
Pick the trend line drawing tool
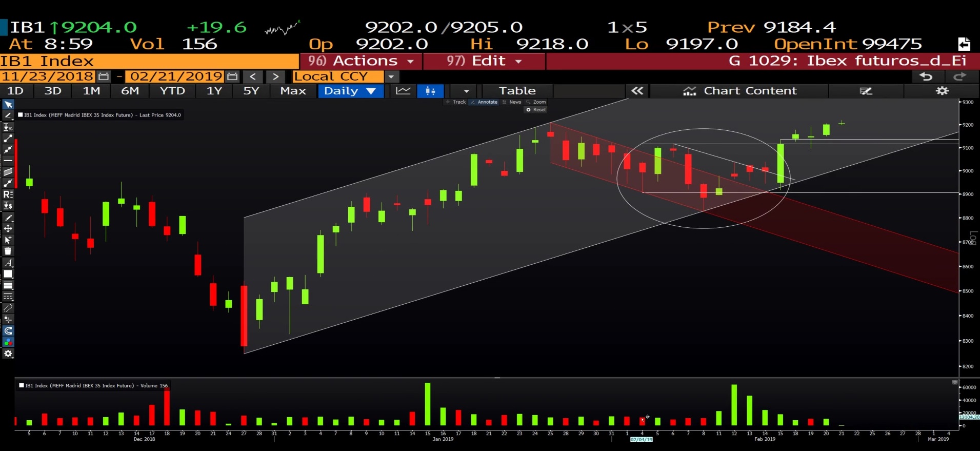(x=8, y=139)
